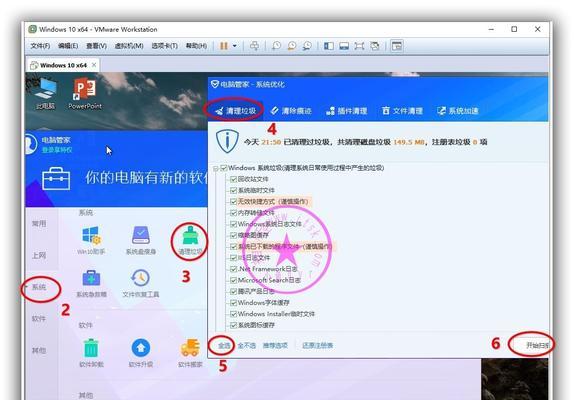Image resolution: width=574 pixels, height=400 pixels.
Task: Uncheck the Windows字体缓存 checkbox
Action: pyautogui.click(x=233, y=303)
